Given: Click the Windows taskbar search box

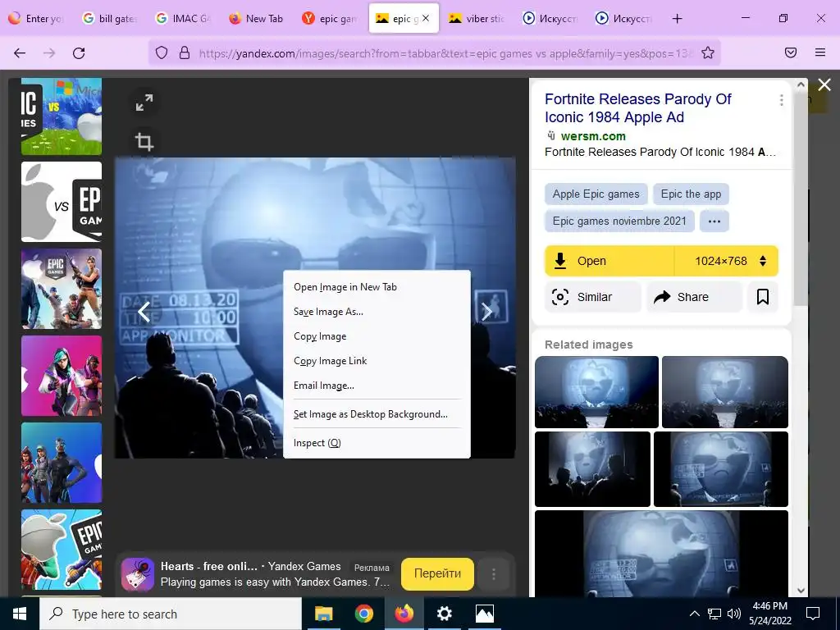Looking at the screenshot, I should (171, 614).
